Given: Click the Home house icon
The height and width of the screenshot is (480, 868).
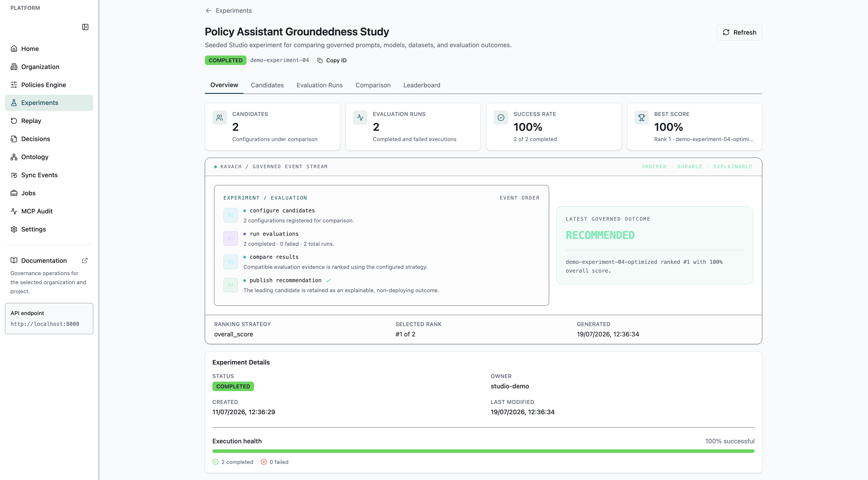Looking at the screenshot, I should click(x=14, y=48).
